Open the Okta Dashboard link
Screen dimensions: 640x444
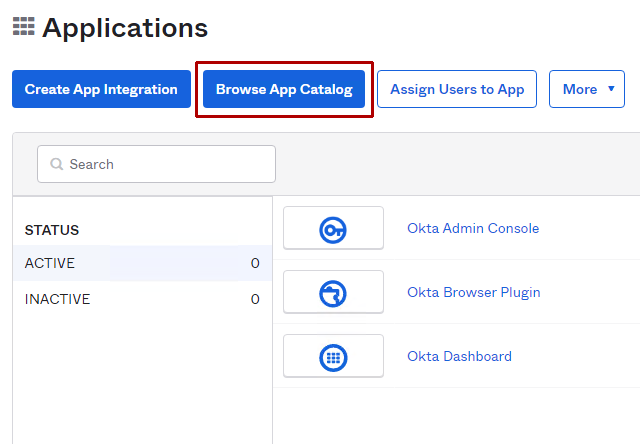pyautogui.click(x=459, y=356)
